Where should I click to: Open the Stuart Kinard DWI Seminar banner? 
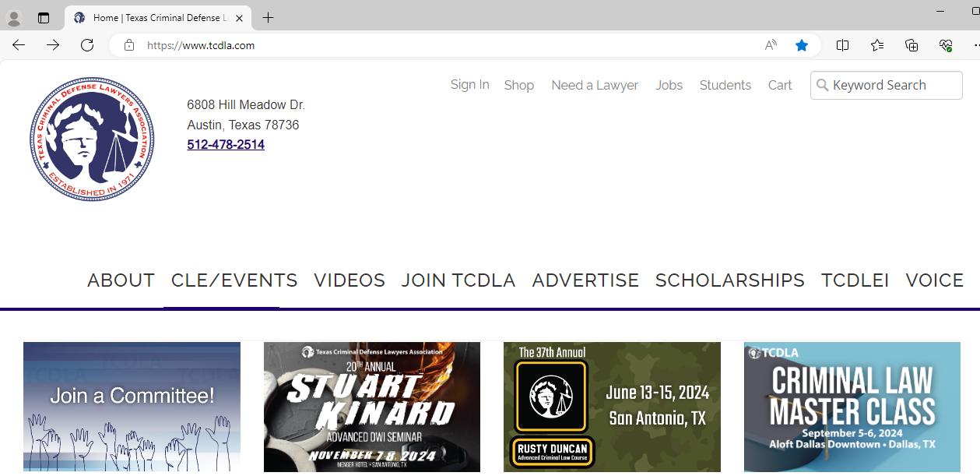372,407
